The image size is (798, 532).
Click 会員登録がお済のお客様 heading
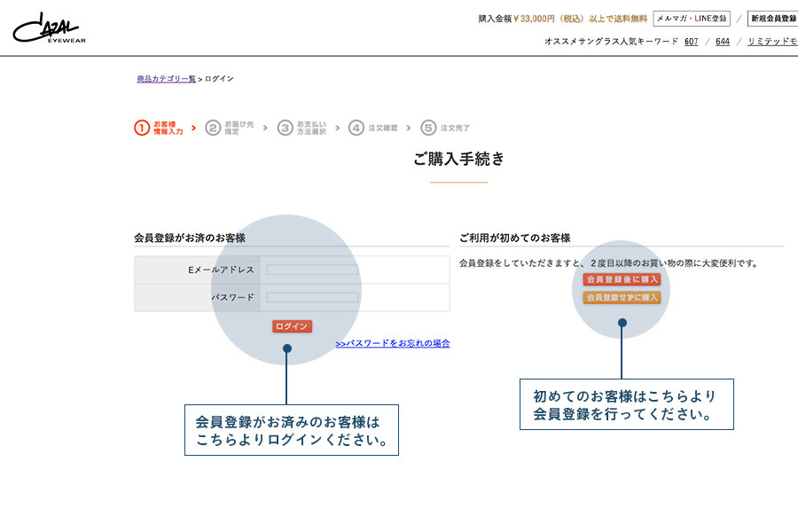coord(190,238)
